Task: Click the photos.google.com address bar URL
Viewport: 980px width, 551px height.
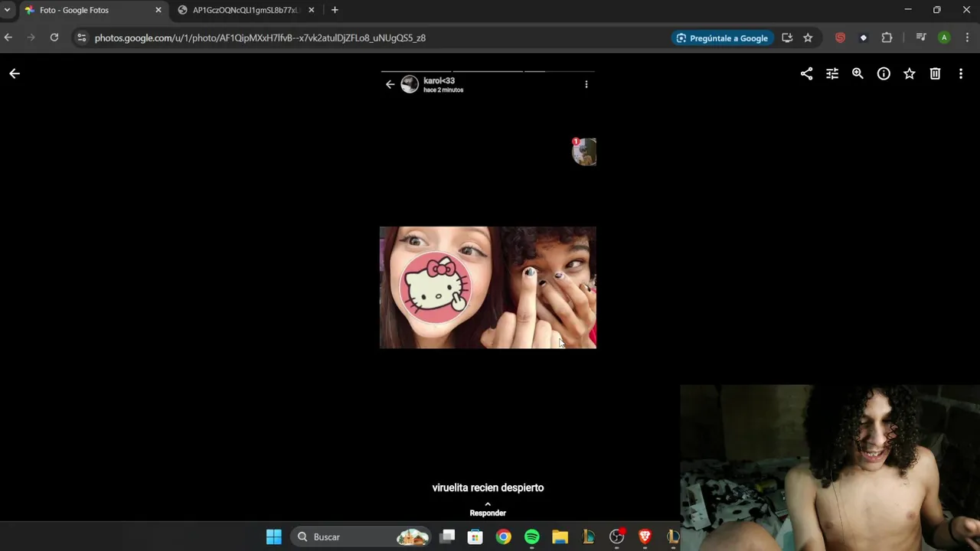Action: coord(260,37)
